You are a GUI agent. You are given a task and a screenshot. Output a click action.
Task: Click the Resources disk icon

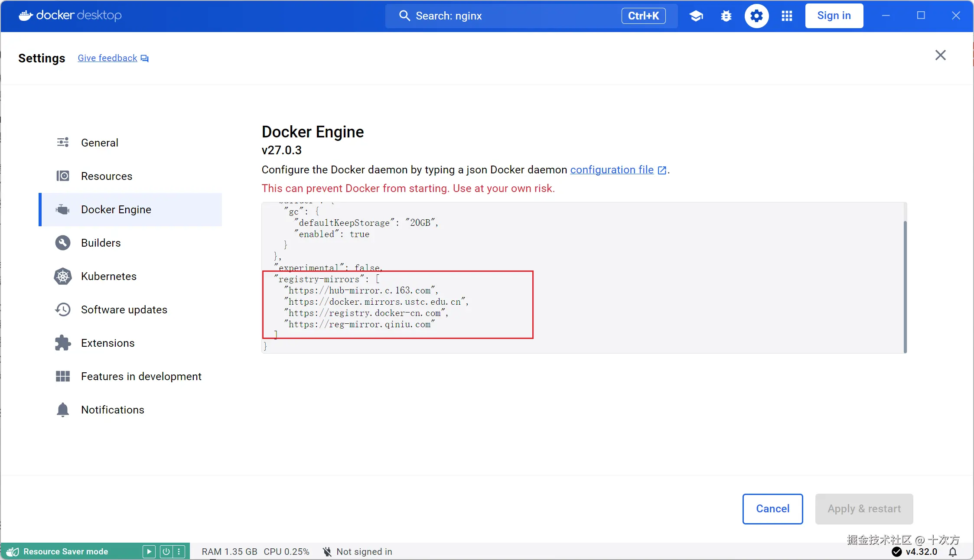pyautogui.click(x=63, y=176)
